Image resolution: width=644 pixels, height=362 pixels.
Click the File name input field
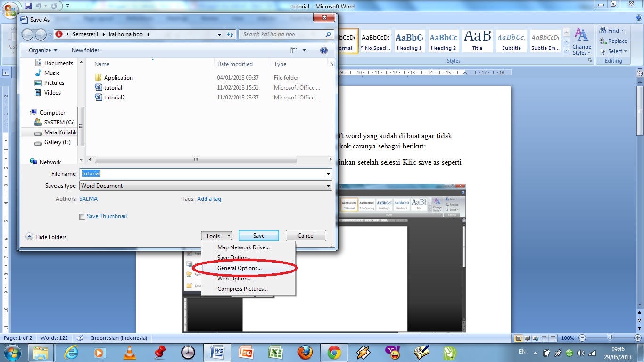[202, 173]
